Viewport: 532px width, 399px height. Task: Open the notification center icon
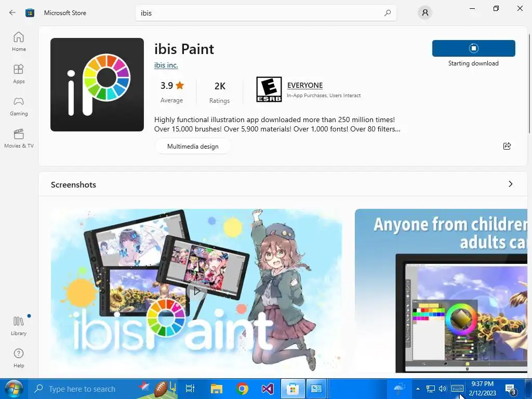click(x=511, y=389)
